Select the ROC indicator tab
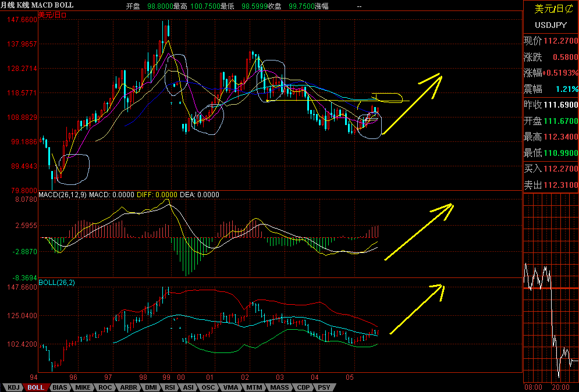 [105, 387]
